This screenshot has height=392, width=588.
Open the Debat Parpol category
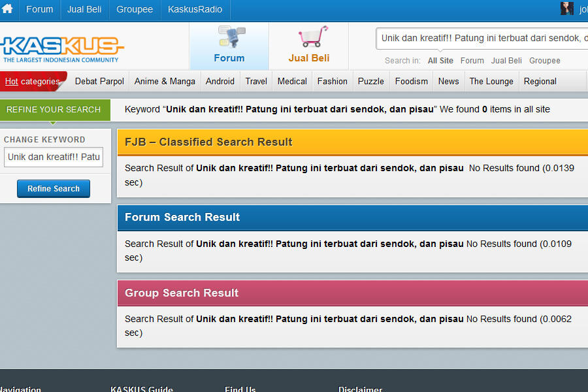[x=99, y=82]
